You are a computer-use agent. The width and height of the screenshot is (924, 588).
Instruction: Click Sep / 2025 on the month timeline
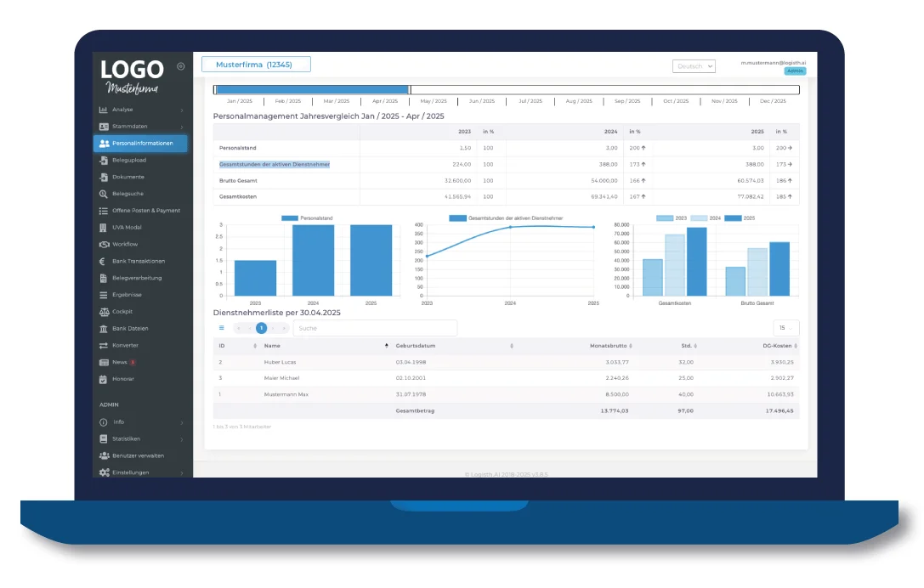627,101
